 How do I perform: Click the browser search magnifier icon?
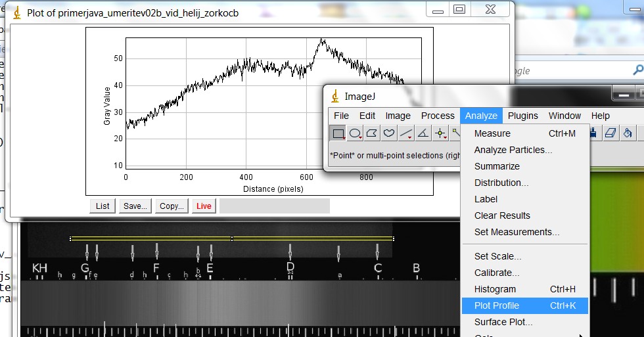pos(637,70)
